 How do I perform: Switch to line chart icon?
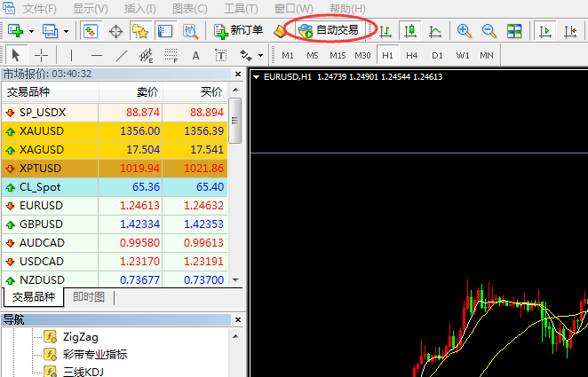(435, 31)
